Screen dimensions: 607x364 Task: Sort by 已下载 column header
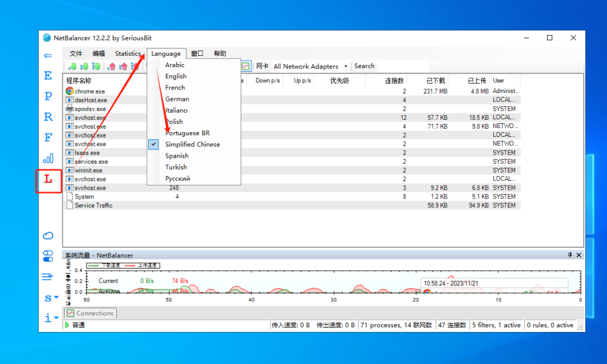436,81
